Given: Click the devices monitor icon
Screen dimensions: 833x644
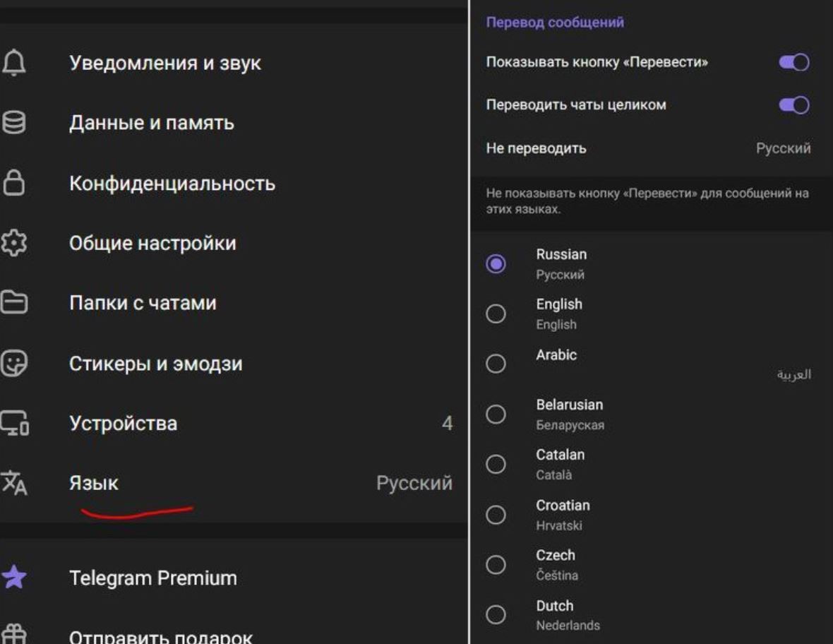Looking at the screenshot, I should (13, 424).
